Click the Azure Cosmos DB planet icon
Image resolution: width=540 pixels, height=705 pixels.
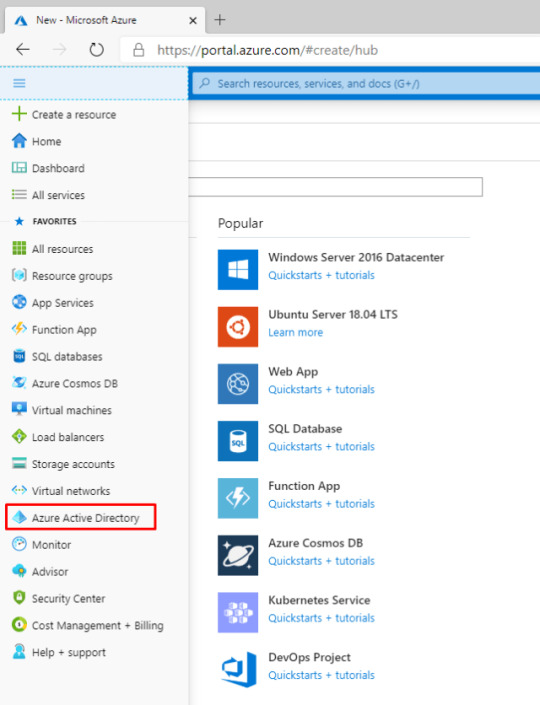238,555
